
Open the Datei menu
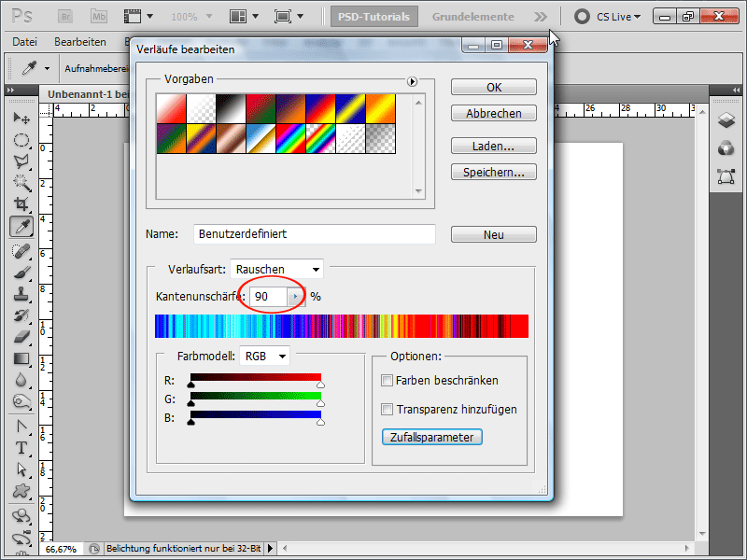point(25,42)
